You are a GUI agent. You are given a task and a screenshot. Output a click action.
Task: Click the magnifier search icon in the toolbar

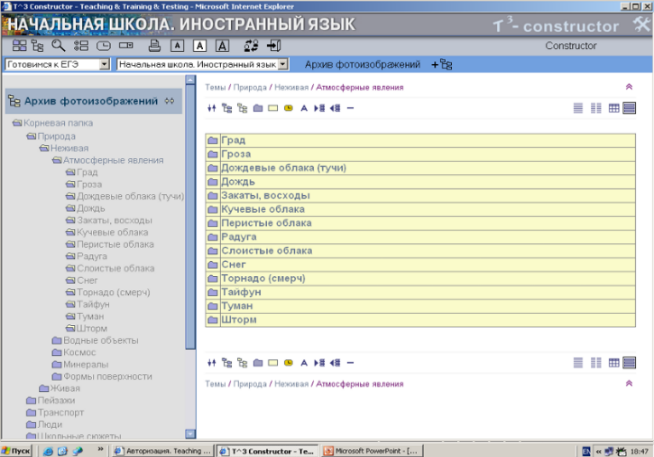coord(59,46)
